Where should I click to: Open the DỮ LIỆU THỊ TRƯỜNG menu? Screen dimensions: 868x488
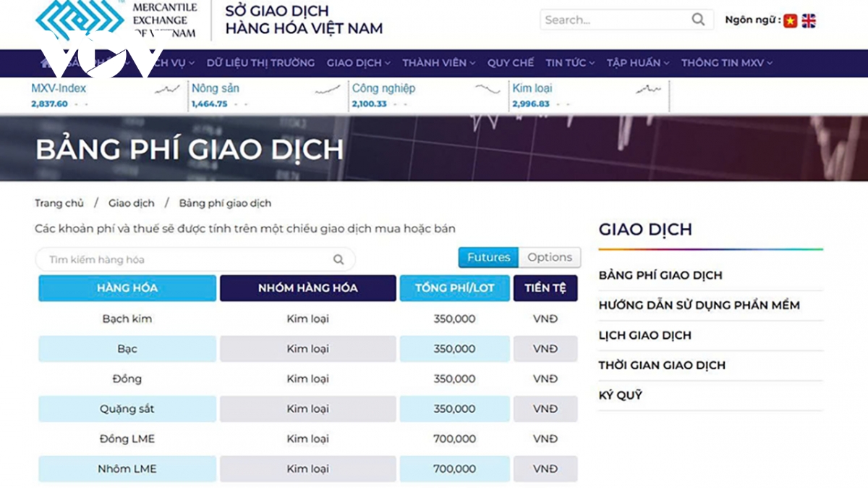260,63
